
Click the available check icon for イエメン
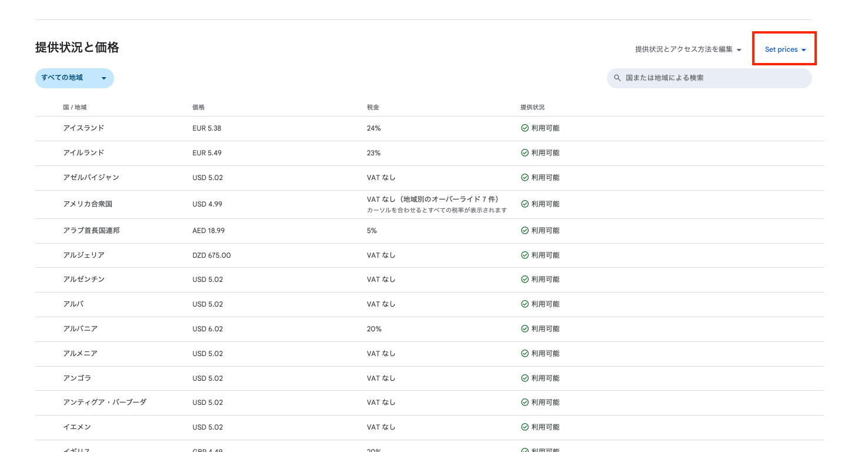[x=525, y=427]
